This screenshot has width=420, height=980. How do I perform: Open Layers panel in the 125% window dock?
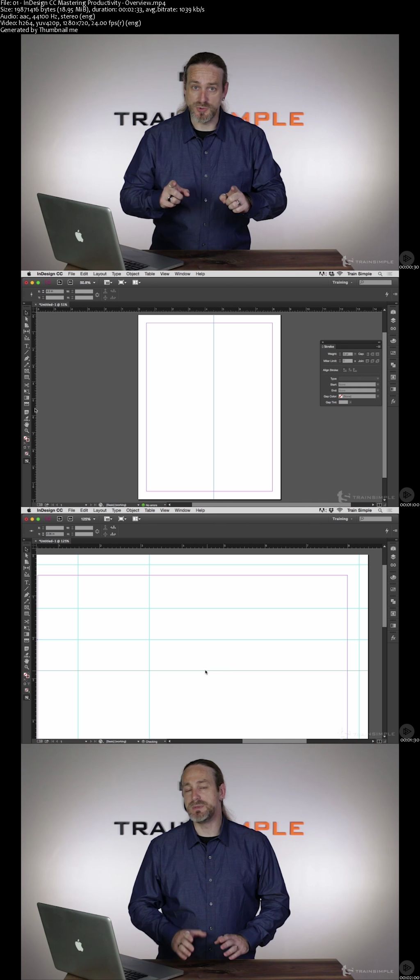393,557
